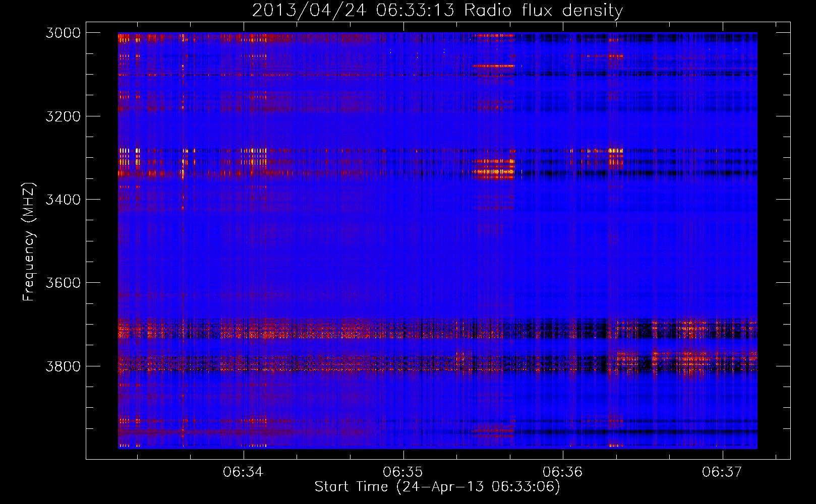
Task: Select the 3600 frequency axis label
Action: (63, 283)
